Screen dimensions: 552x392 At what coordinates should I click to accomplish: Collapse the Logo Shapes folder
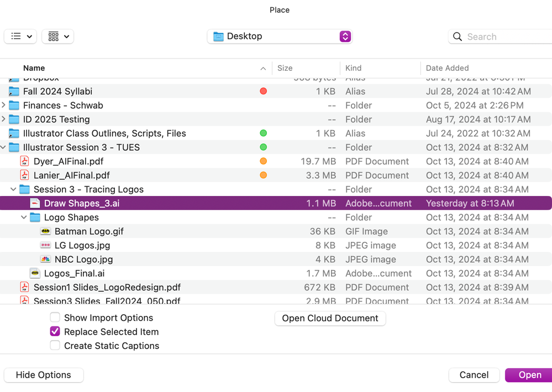point(23,217)
